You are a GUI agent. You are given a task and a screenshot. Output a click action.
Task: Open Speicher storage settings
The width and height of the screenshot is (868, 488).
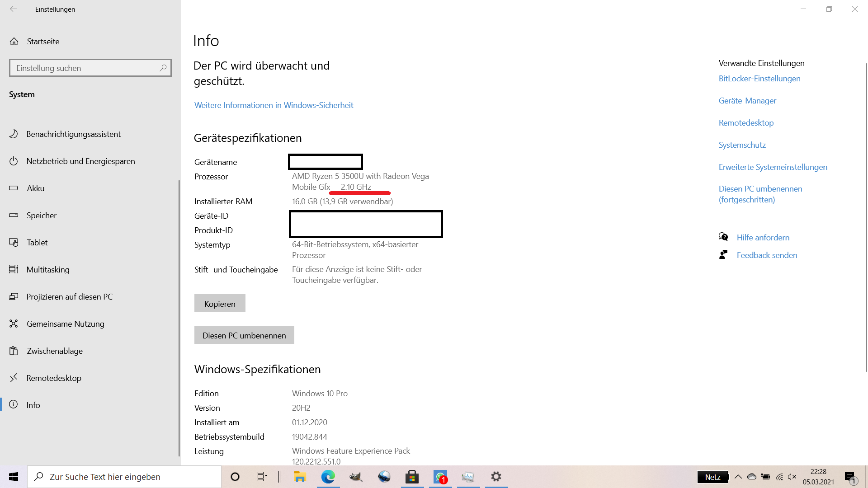tap(41, 216)
